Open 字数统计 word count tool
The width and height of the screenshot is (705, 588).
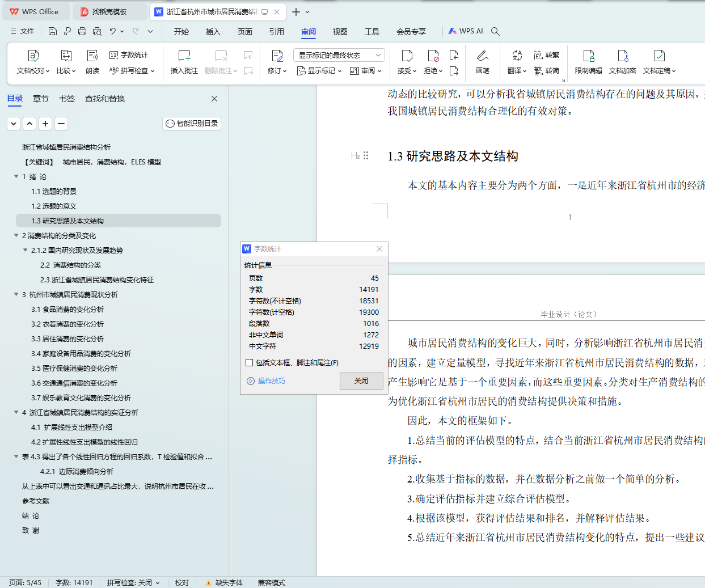click(x=129, y=55)
